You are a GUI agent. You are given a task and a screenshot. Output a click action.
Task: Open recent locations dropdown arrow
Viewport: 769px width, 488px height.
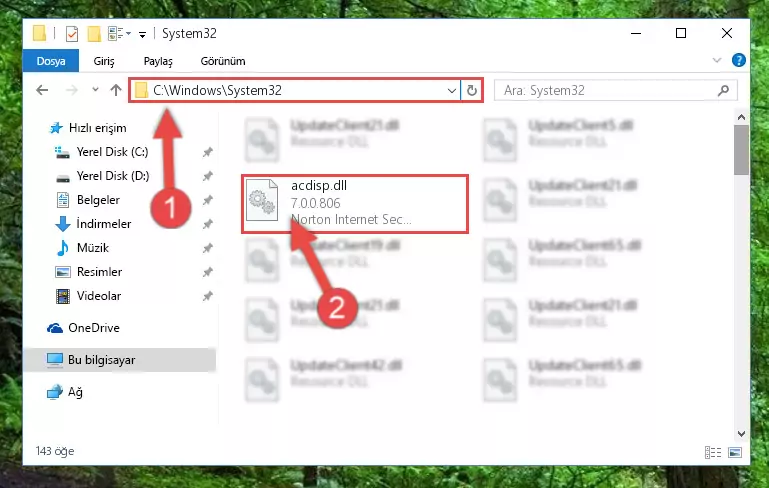pyautogui.click(x=95, y=90)
